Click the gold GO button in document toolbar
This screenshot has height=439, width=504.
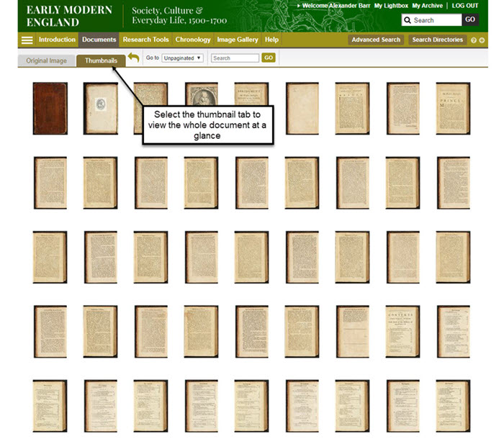269,58
